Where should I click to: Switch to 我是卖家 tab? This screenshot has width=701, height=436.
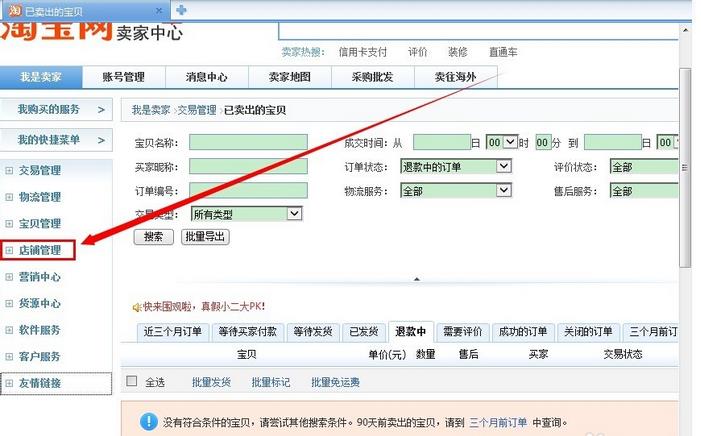coord(41,77)
